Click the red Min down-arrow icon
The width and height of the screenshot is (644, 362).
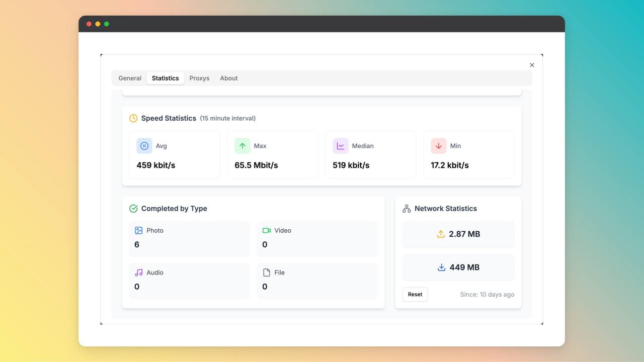pos(439,146)
